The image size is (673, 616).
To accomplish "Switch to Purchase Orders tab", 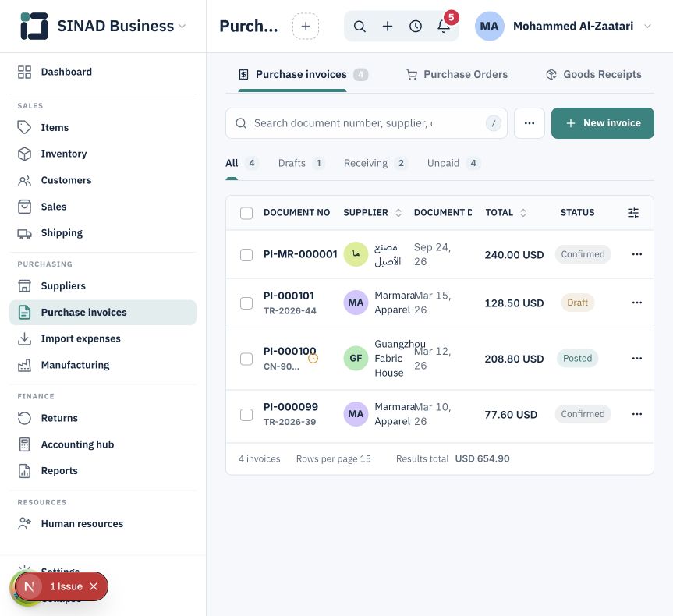I will coord(457,74).
